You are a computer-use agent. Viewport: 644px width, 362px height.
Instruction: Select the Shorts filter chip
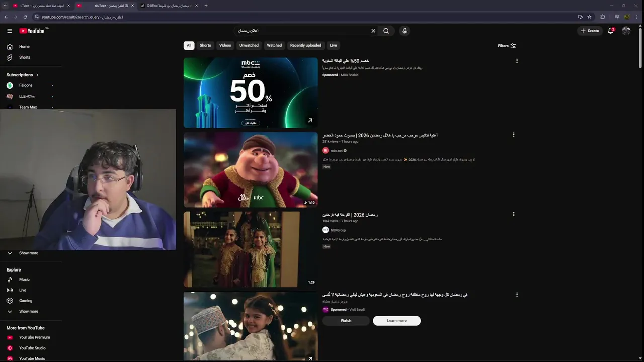(205, 45)
